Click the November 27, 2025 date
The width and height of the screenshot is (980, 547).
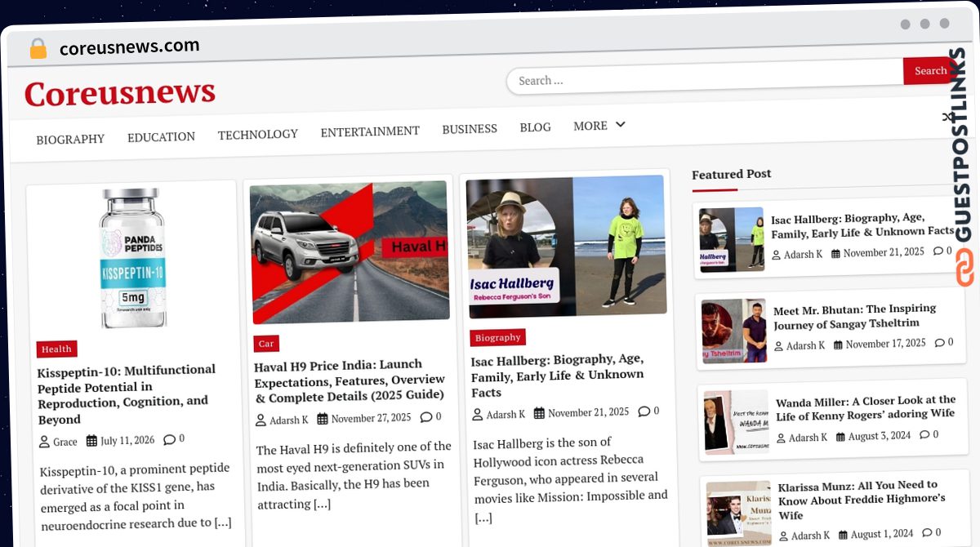(372, 418)
